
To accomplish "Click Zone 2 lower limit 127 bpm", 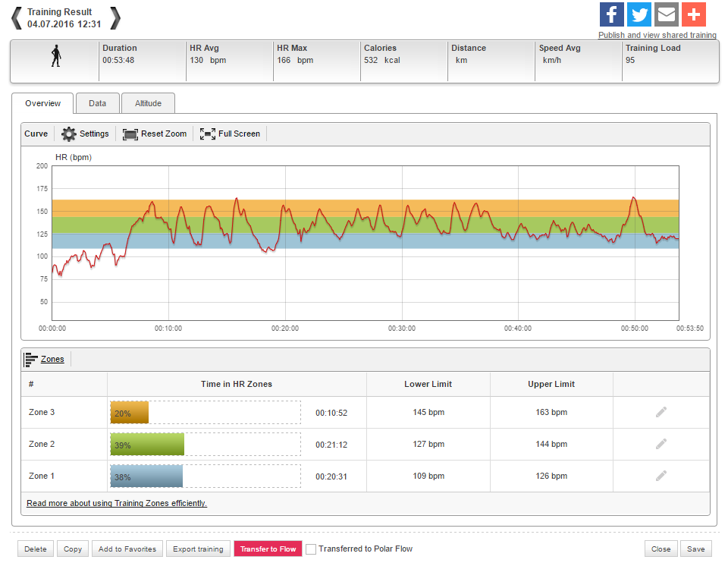I will 428,444.
